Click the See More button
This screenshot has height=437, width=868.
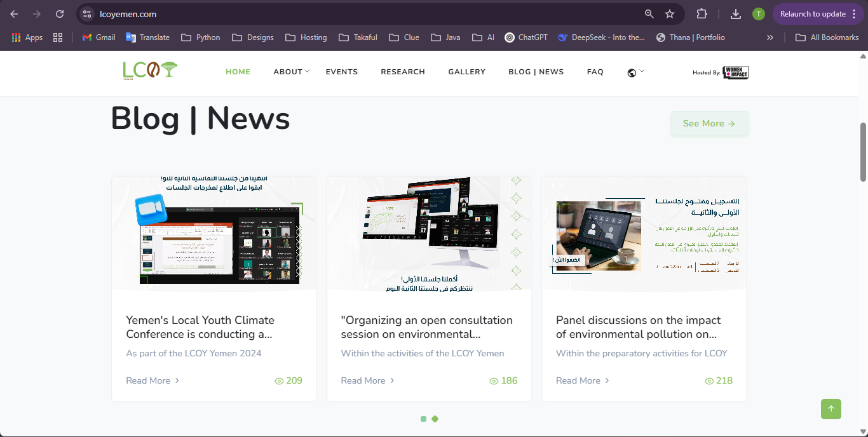coord(709,124)
